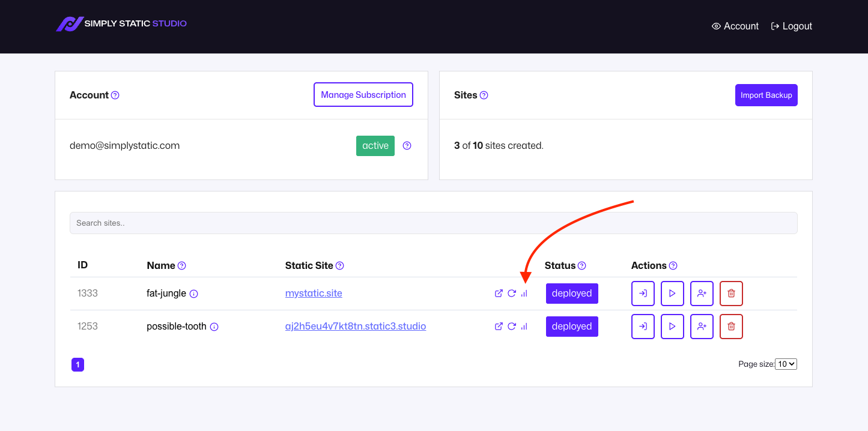Click the '3 of 10 sites created' text
868x431 pixels.
click(499, 146)
